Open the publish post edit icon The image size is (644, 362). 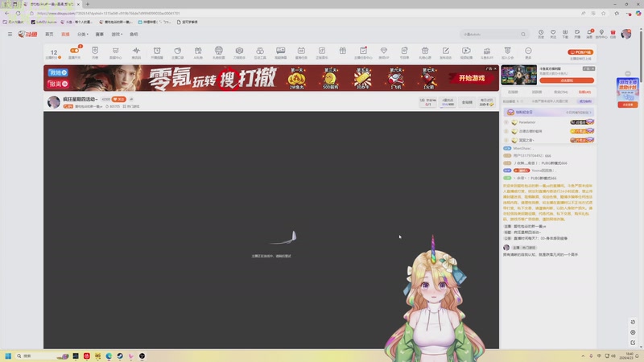click(x=446, y=52)
